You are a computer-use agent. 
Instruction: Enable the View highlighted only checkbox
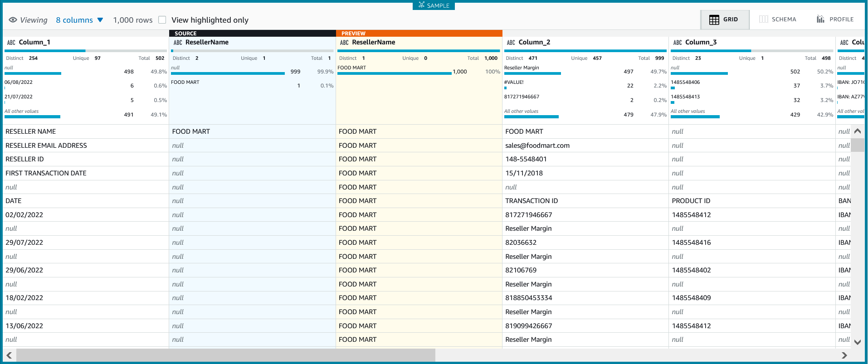(x=162, y=20)
